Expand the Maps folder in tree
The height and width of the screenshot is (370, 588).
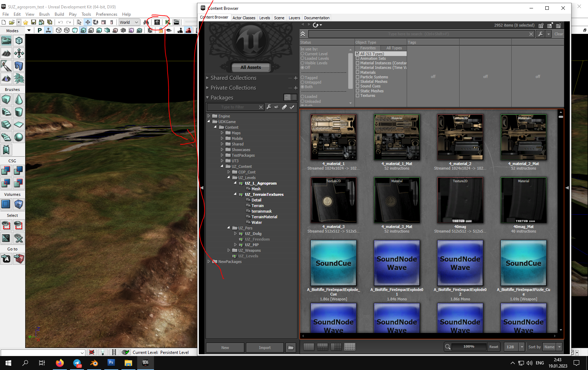[222, 133]
